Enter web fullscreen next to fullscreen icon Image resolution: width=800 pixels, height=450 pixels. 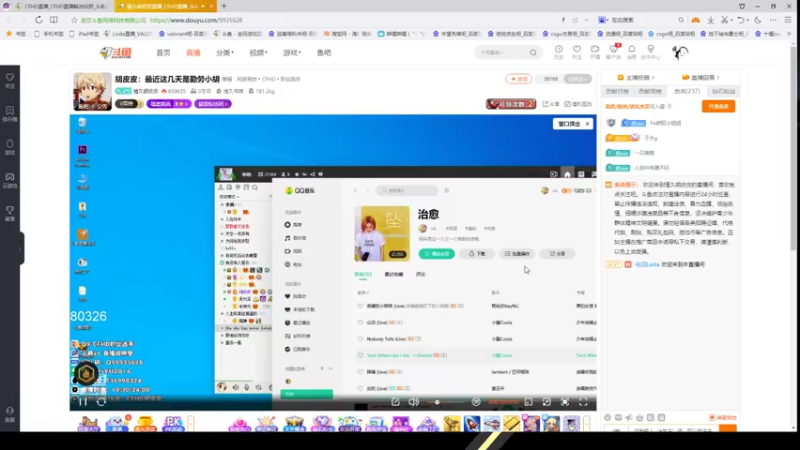click(x=565, y=402)
